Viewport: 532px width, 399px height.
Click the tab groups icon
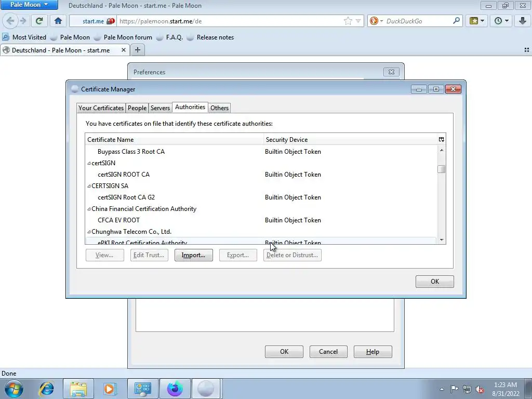pyautogui.click(x=527, y=50)
